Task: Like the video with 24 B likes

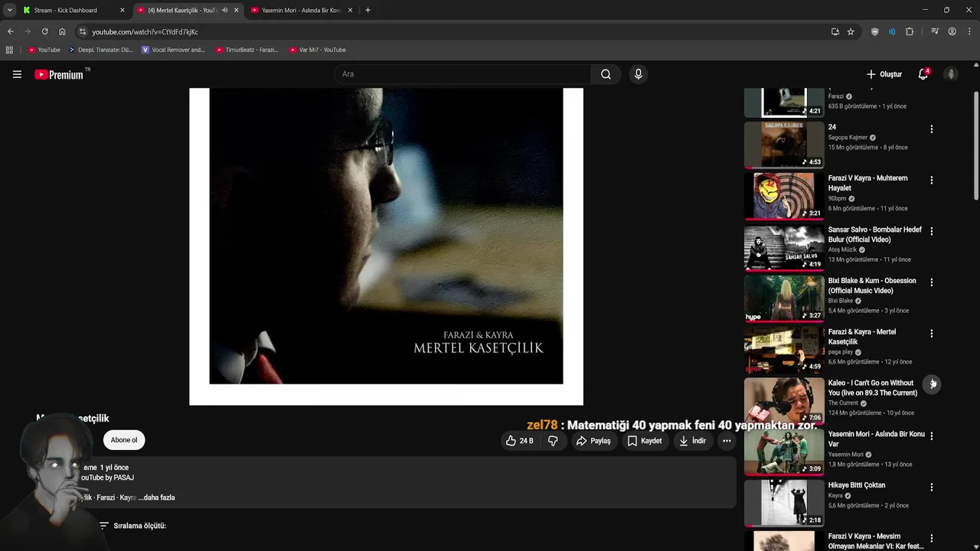Action: pyautogui.click(x=520, y=441)
